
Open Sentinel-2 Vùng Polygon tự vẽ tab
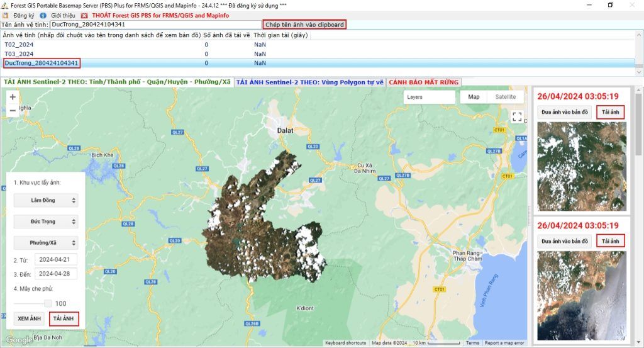point(309,82)
